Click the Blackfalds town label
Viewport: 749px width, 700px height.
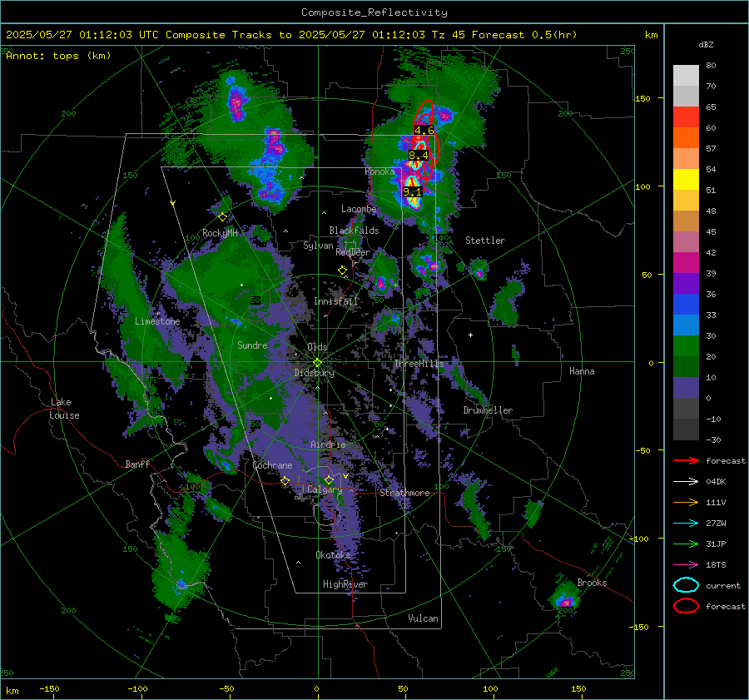[354, 231]
